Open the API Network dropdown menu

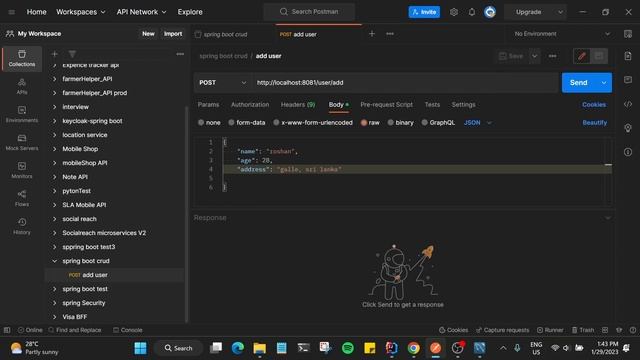(x=141, y=12)
